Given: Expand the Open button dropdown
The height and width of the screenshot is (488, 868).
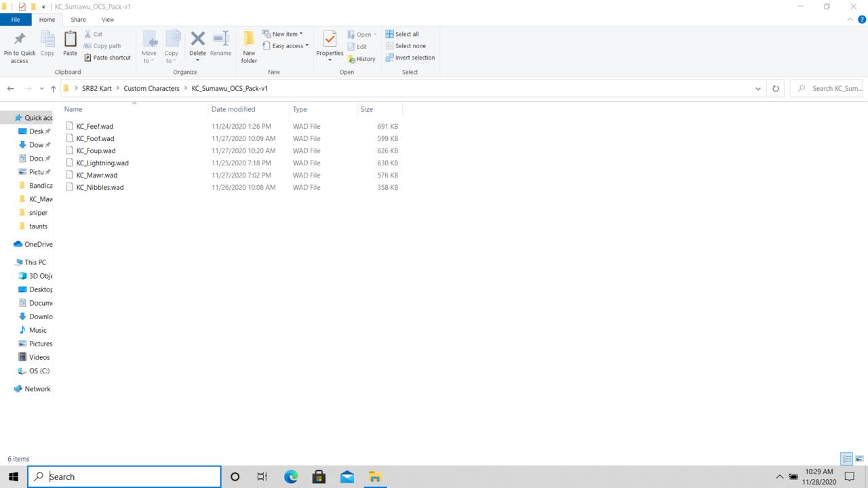Looking at the screenshot, I should point(375,35).
